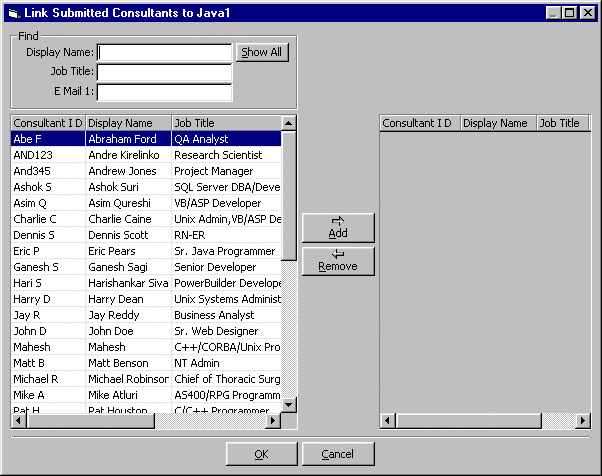602x476 pixels.
Task: Click the Remove button with left arrow
Action: coord(338,261)
